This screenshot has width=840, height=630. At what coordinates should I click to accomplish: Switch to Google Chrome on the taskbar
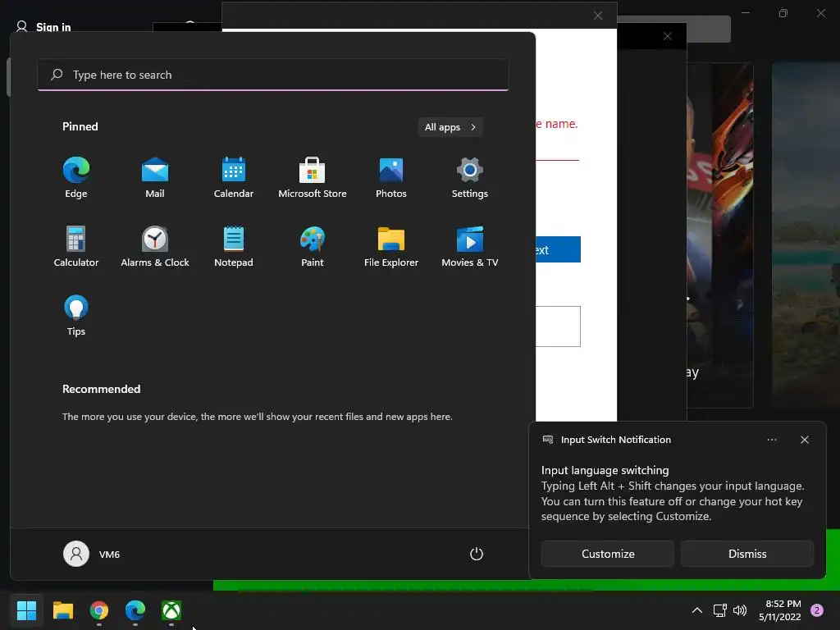pos(99,610)
